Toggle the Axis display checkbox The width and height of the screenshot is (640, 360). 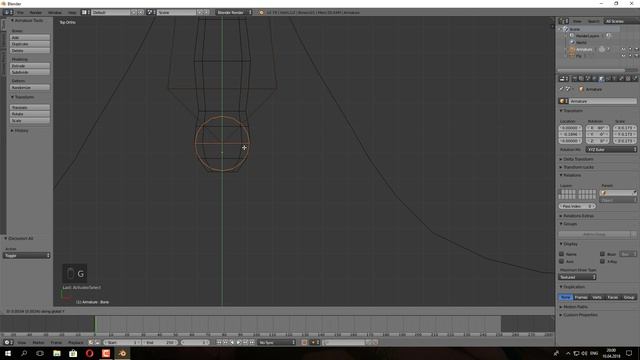562,261
